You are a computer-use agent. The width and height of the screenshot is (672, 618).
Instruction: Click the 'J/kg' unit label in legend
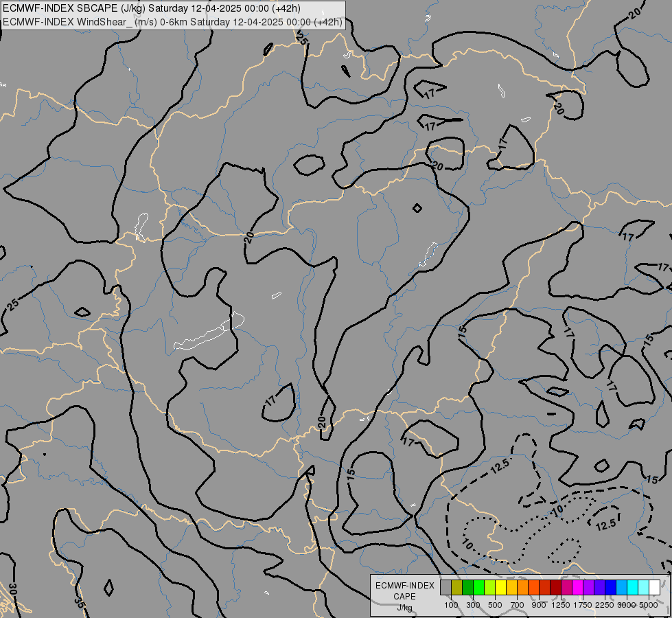point(404,608)
